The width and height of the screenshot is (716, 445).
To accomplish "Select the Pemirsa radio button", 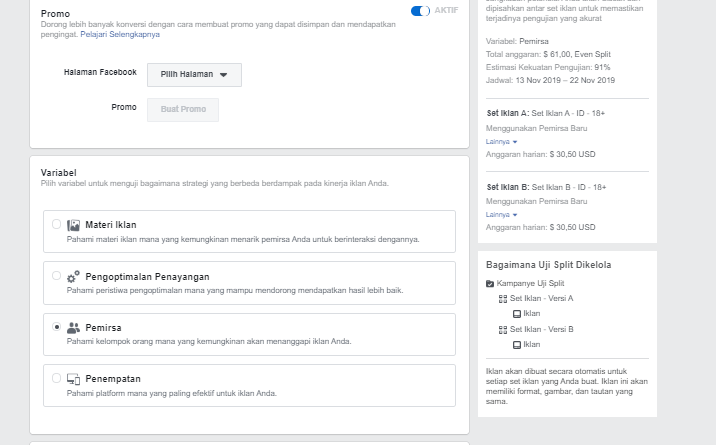I will tap(56, 327).
